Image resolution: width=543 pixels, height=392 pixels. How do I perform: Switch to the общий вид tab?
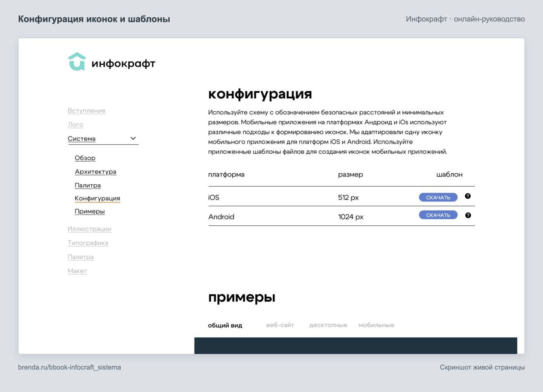coord(225,325)
